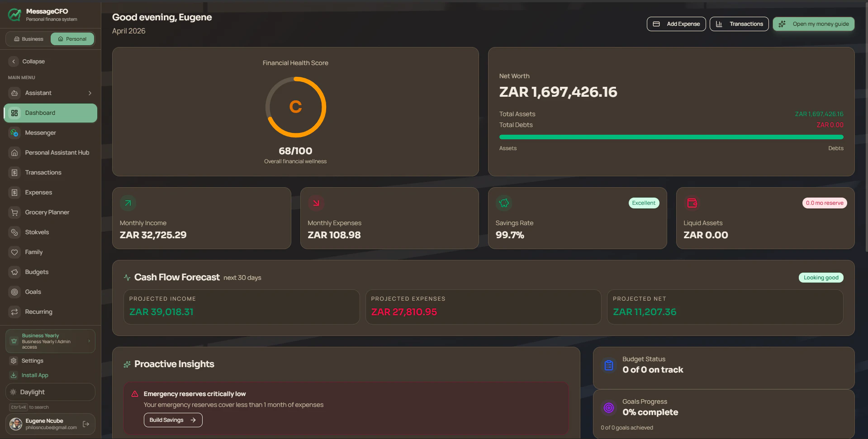Open the Messenger from the sidebar icon
868x439 pixels.
[x=14, y=132]
